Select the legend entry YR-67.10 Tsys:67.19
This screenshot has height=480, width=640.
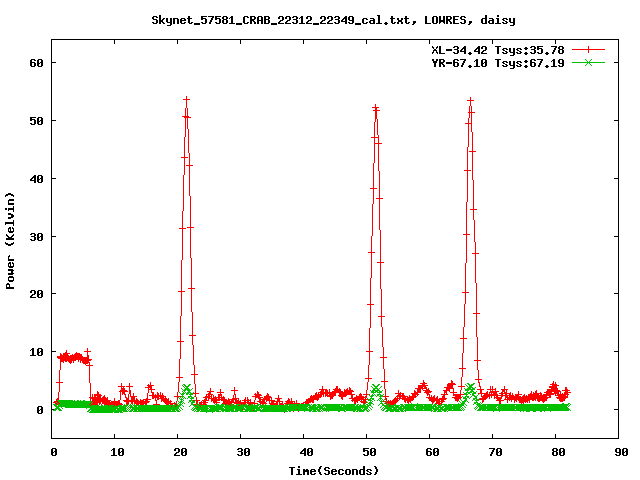click(498, 63)
